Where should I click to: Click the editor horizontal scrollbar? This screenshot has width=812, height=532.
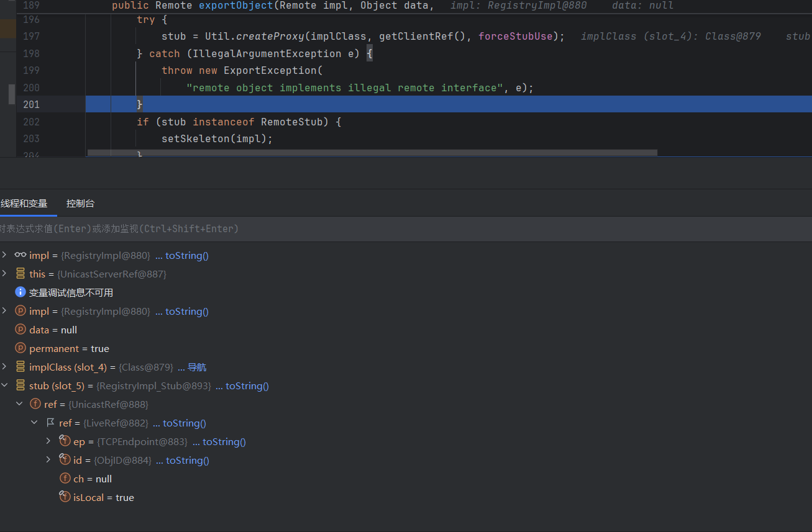pos(372,153)
